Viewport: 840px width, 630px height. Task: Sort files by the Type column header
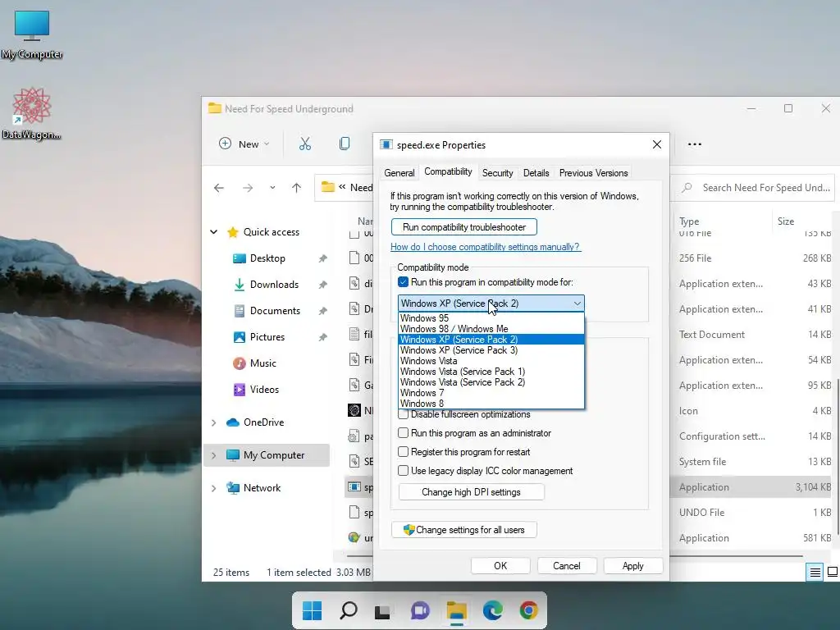pos(689,221)
